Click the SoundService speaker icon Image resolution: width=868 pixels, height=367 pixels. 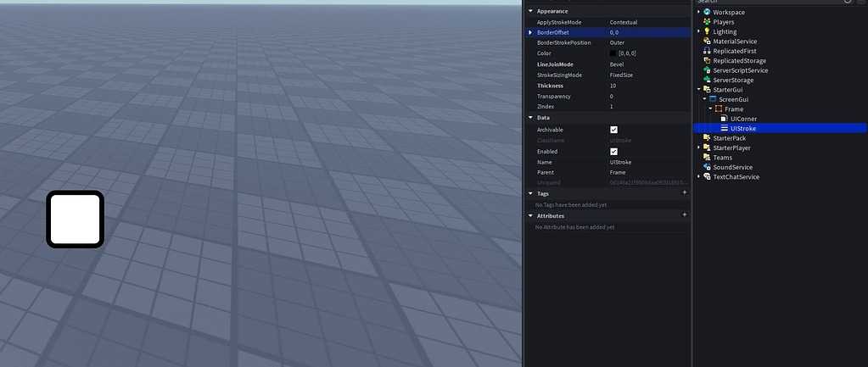click(x=707, y=167)
